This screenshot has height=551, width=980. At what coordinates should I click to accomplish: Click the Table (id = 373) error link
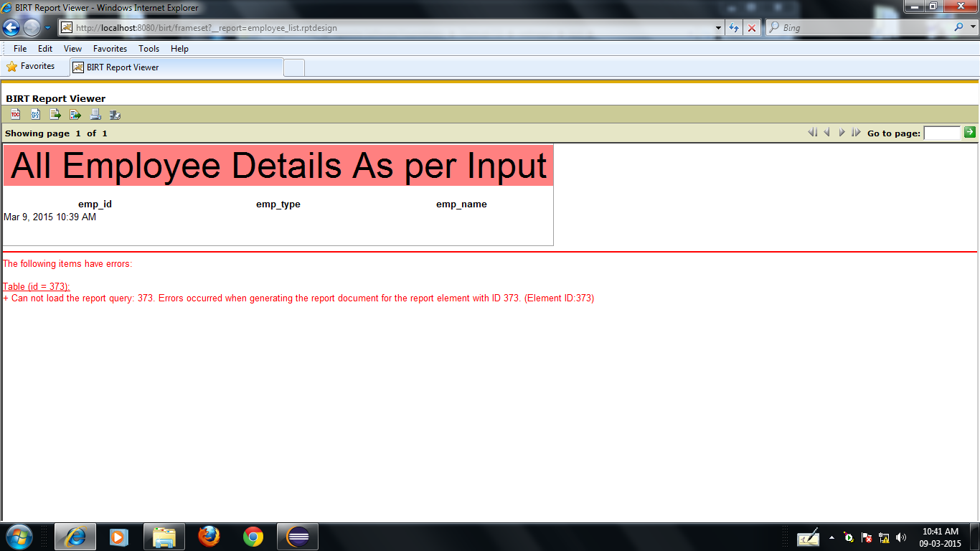[37, 287]
